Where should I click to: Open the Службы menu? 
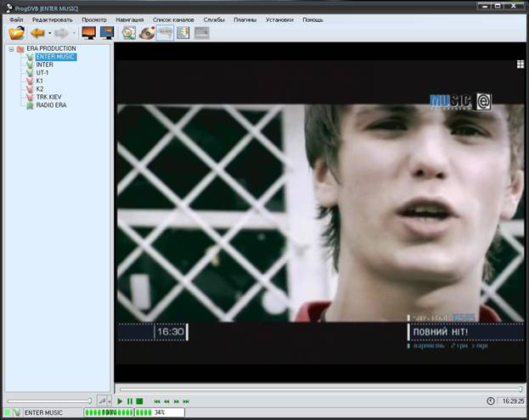click(x=214, y=20)
